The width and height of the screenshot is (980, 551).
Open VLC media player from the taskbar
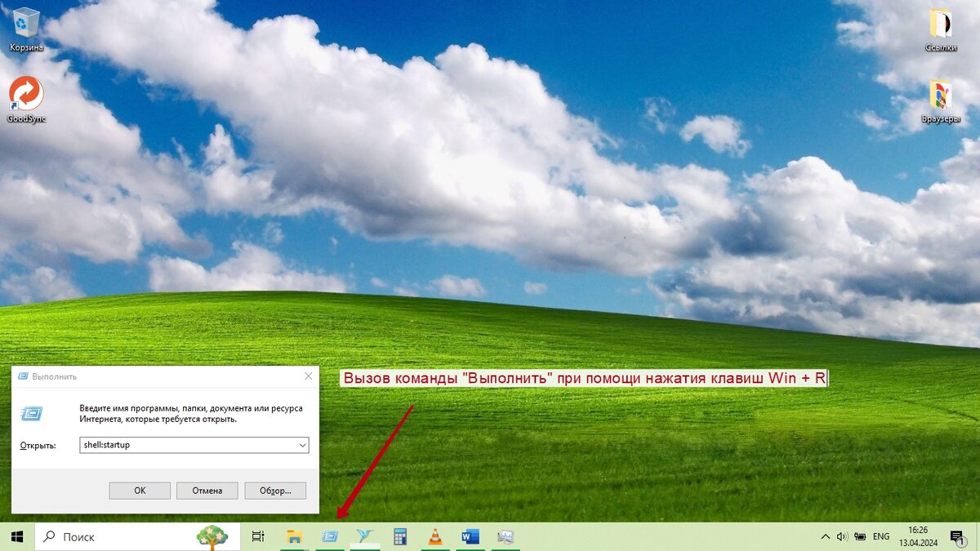pos(435,536)
